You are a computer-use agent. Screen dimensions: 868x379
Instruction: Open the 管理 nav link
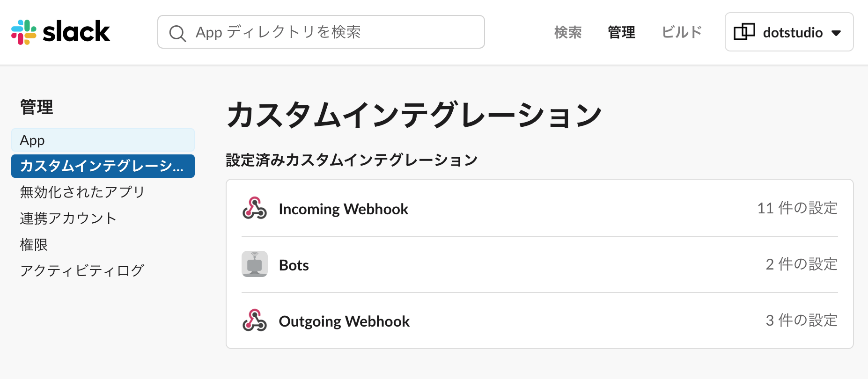(622, 32)
